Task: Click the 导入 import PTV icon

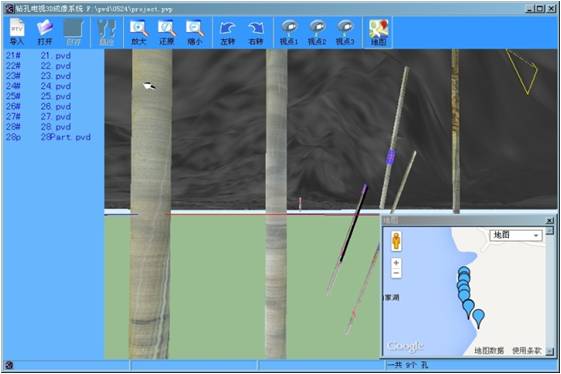Action: 16,32
